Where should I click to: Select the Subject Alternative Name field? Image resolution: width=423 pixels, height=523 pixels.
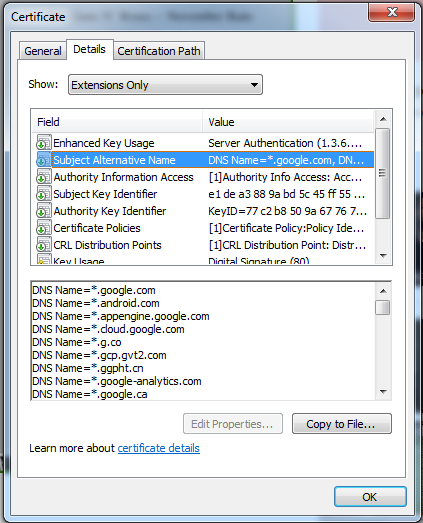click(114, 160)
